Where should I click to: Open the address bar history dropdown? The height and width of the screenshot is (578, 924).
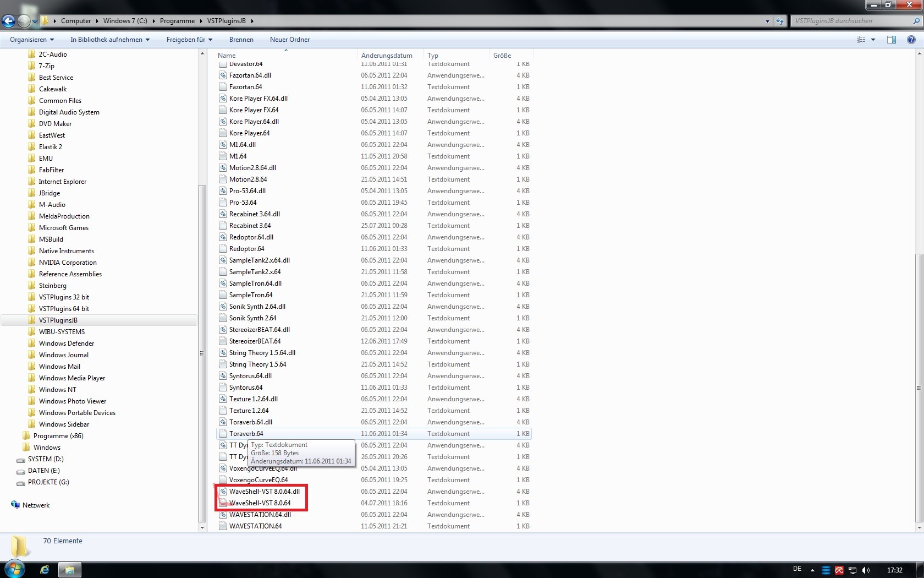coord(767,21)
